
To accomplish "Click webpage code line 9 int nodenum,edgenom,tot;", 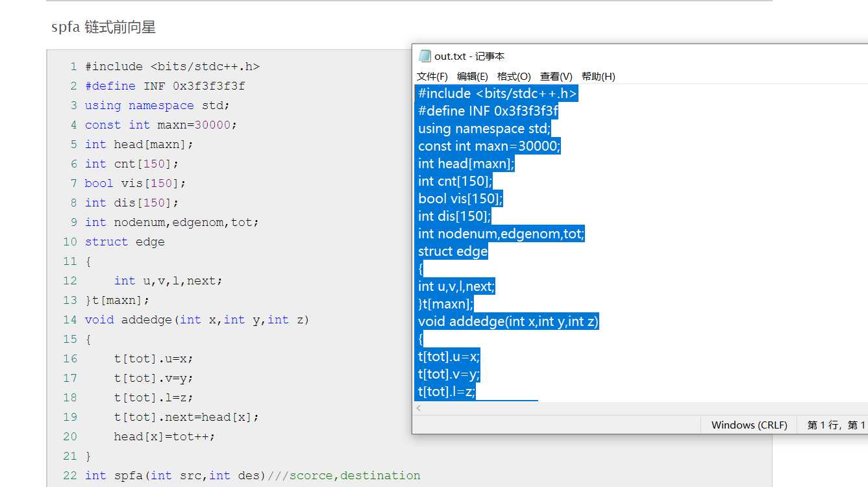I will (x=172, y=222).
